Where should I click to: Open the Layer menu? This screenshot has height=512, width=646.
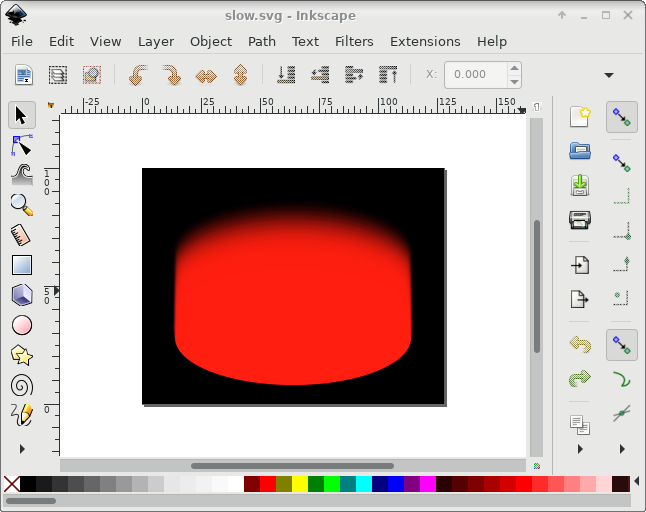click(x=156, y=42)
